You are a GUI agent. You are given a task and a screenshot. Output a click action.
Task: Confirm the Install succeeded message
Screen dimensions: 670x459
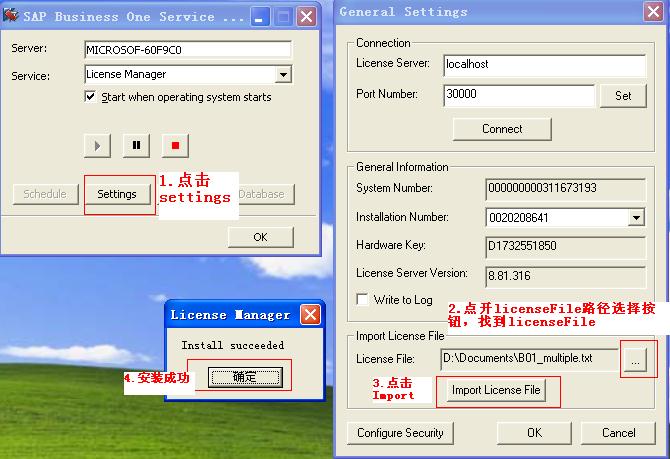[x=244, y=377]
